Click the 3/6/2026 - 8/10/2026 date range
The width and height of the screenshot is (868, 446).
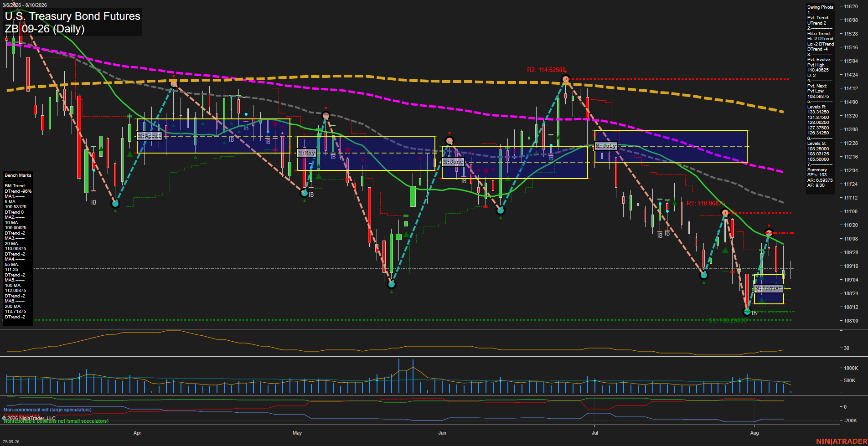click(24, 5)
